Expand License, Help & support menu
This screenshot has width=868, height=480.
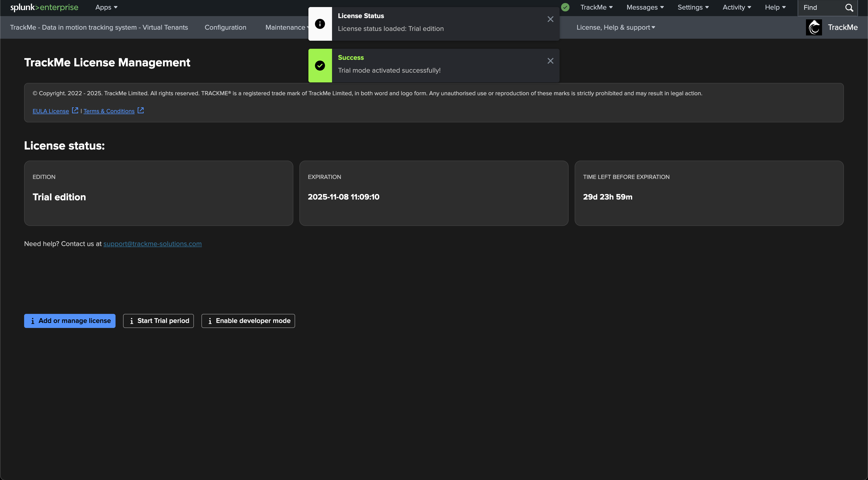(616, 27)
